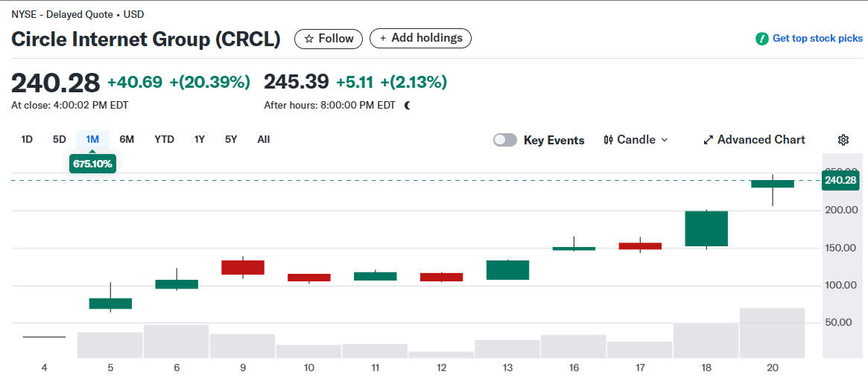Click the Add holdings button
The image size is (868, 378).
(420, 38)
